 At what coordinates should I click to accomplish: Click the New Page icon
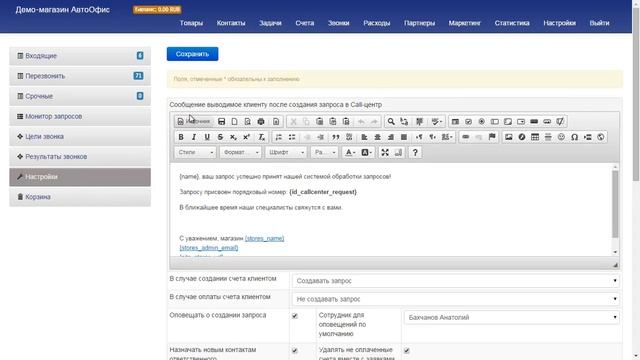click(234, 122)
